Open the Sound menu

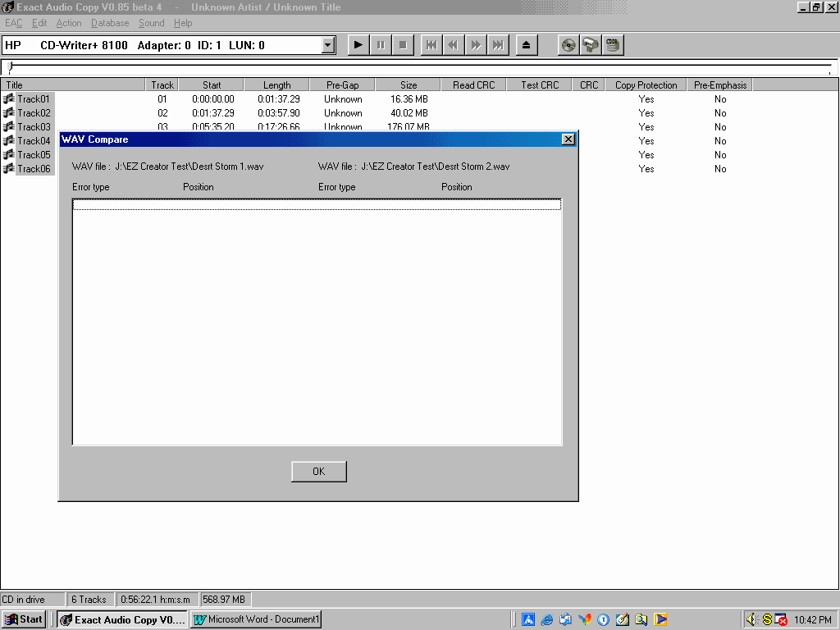pos(151,23)
